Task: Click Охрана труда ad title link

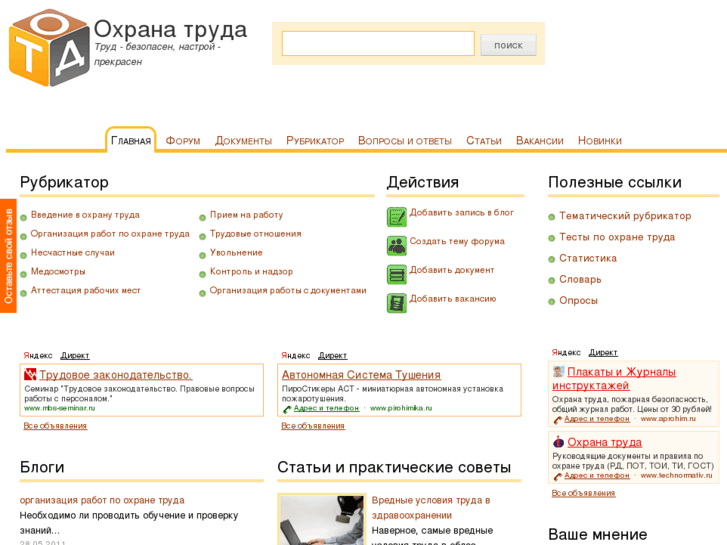Action: 605,442
